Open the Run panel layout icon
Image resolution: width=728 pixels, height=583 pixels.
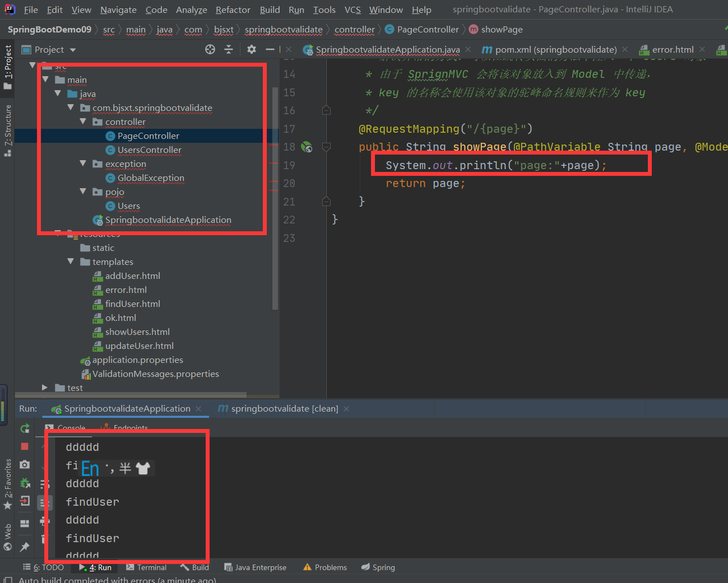25,524
